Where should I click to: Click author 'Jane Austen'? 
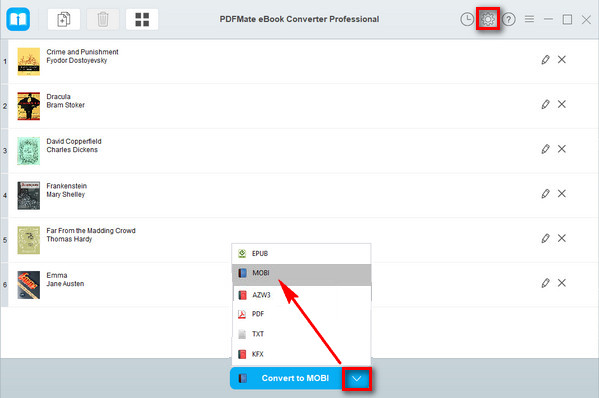(x=65, y=284)
